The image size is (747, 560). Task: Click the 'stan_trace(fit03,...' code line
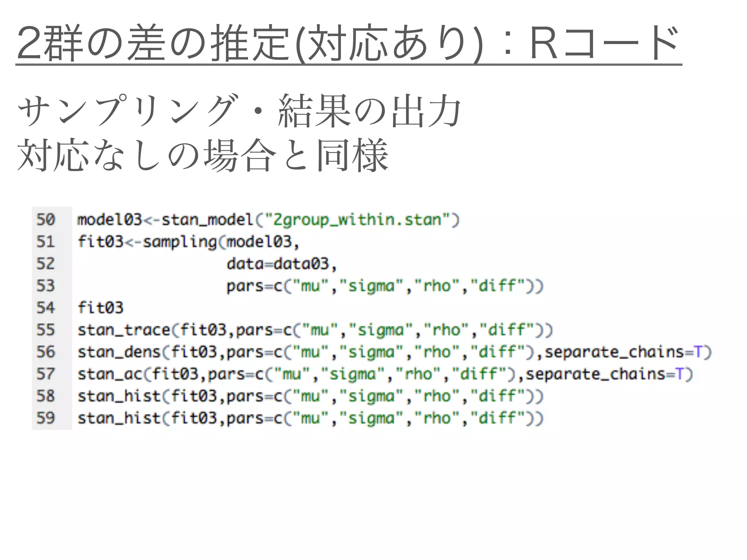tap(315, 330)
